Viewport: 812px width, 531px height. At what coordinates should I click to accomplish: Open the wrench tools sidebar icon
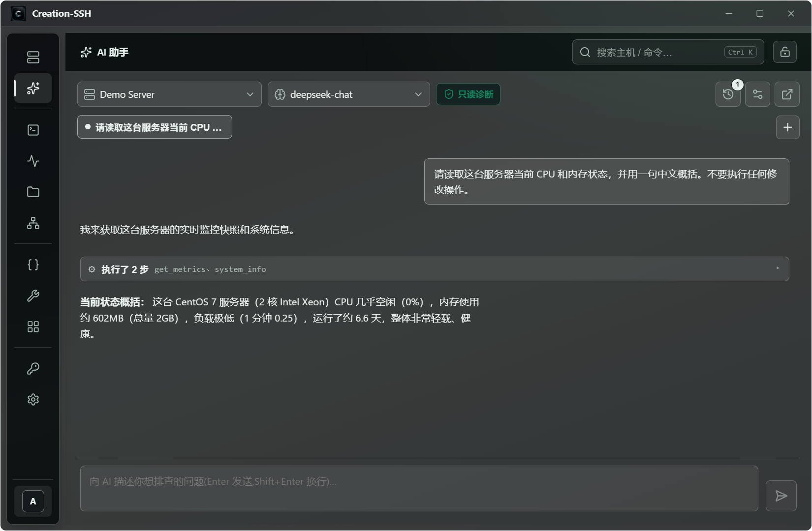tap(33, 295)
